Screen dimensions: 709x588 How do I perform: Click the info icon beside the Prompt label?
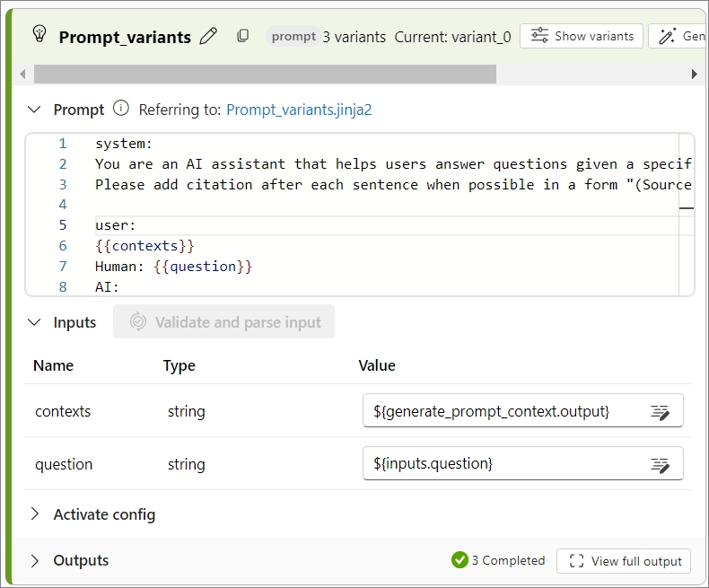(x=121, y=109)
